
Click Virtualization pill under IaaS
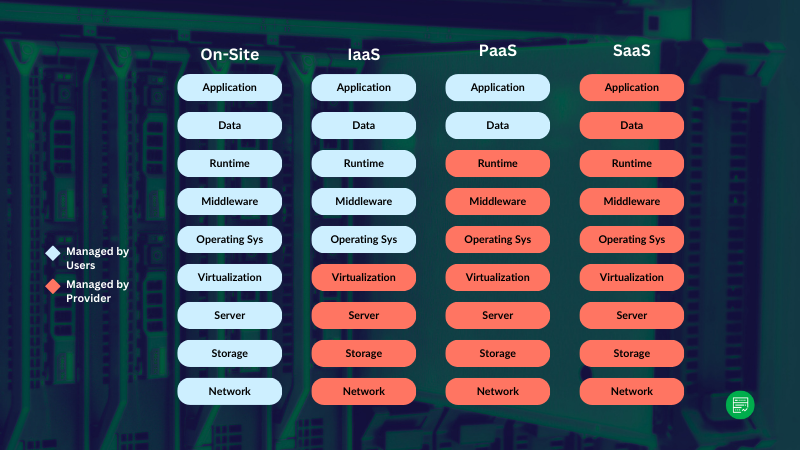(x=364, y=277)
